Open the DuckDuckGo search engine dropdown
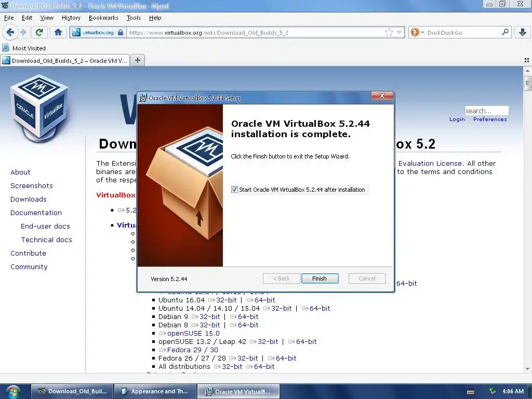Viewport: 532px width, 399px height. 417,33
